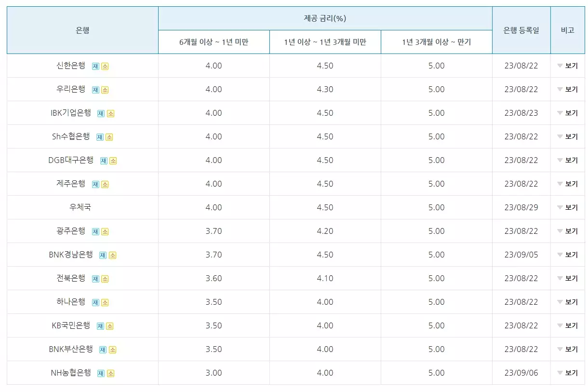Viewport: 588px width, 392px height.
Task: Select the 신한은행 bank name
Action: [x=71, y=66]
